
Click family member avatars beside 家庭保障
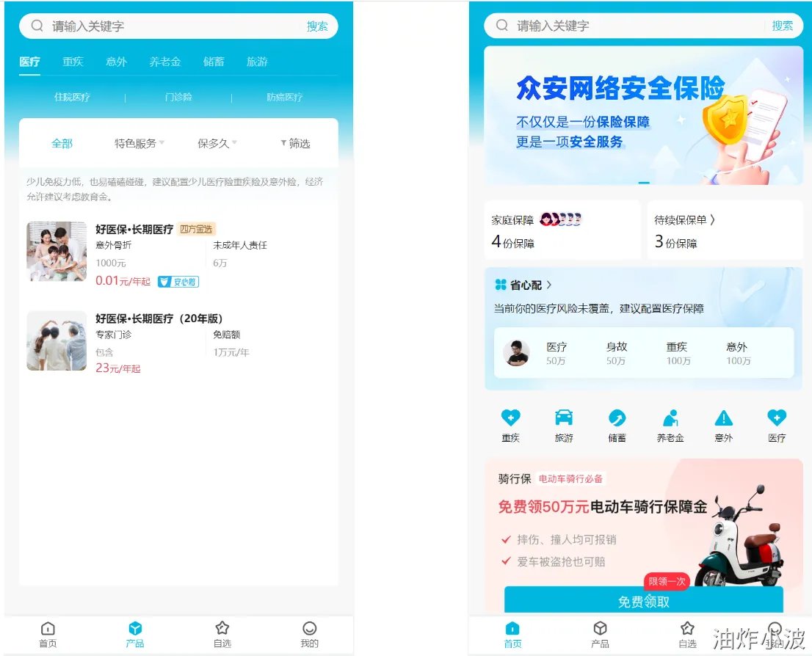click(560, 219)
